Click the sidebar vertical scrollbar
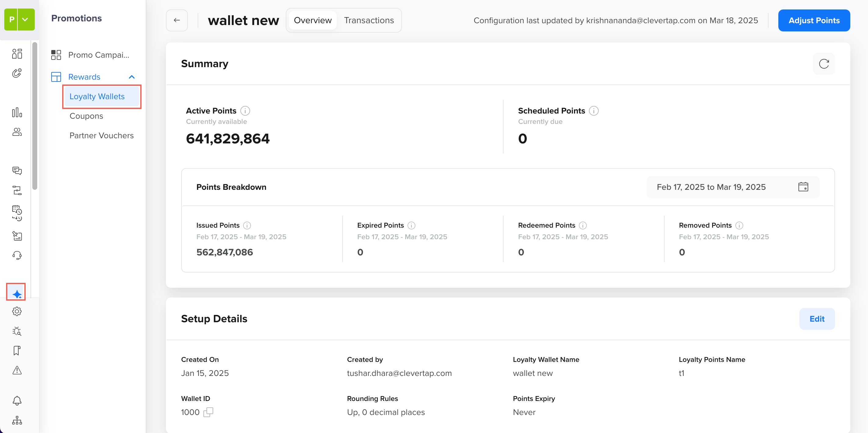 (34, 116)
